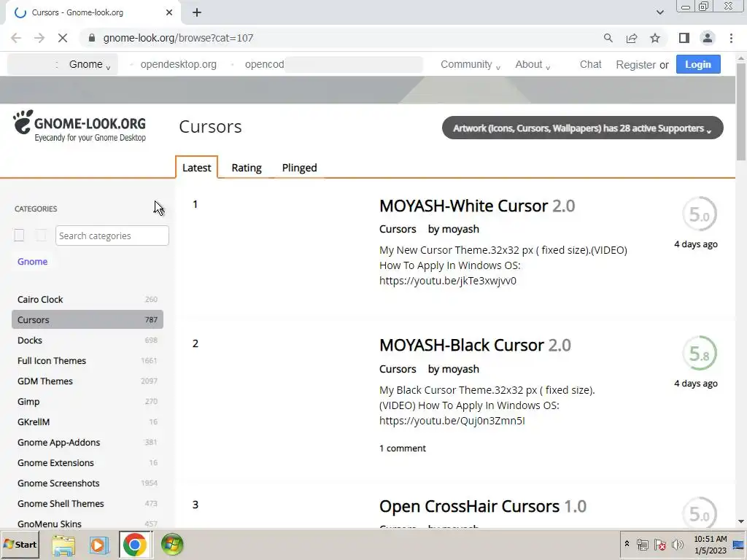Click the taskbar clock showing 10:51 AM
Screen dimensions: 747x560
click(711, 544)
